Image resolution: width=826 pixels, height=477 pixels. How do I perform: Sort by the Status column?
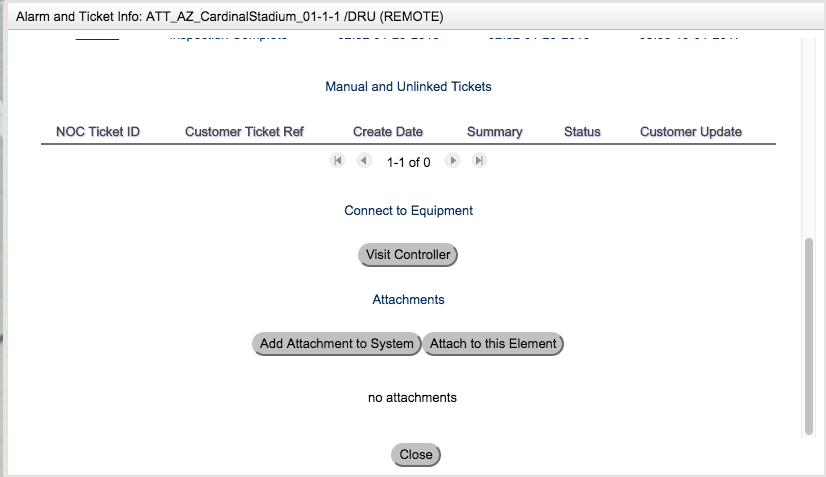click(582, 132)
